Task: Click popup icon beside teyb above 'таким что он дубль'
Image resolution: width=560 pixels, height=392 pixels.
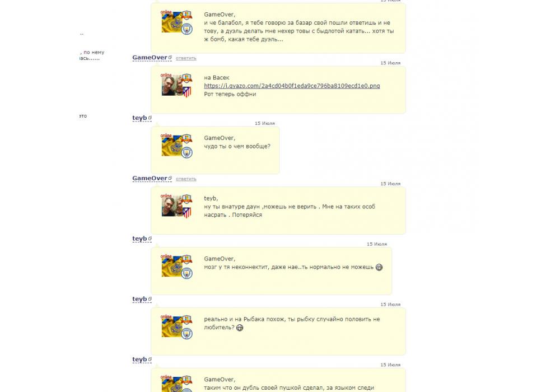Action: click(x=150, y=359)
